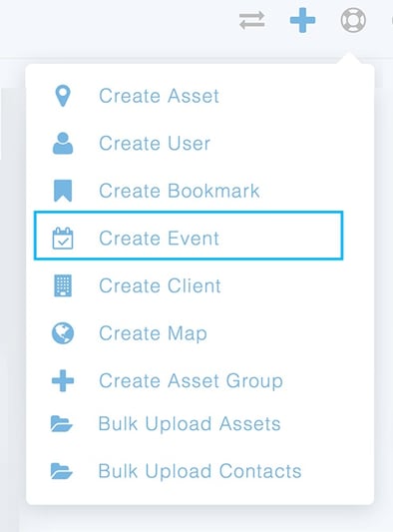Click the map pin icon beside Create Asset
This screenshot has width=393, height=532.
(63, 96)
